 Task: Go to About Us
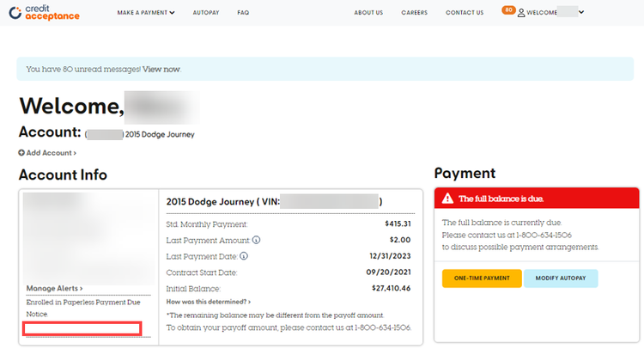coord(368,13)
